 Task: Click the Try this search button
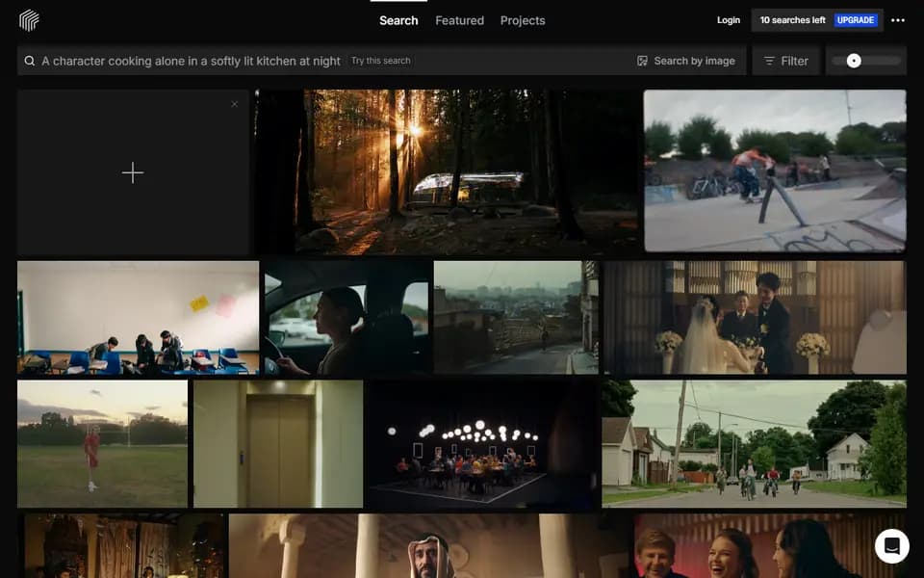pos(381,61)
